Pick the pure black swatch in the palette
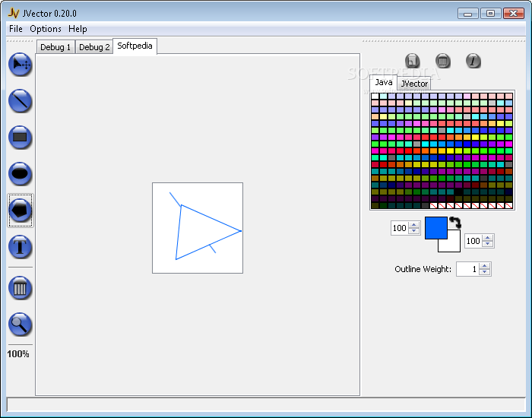This screenshot has height=418, width=532. coord(459,192)
